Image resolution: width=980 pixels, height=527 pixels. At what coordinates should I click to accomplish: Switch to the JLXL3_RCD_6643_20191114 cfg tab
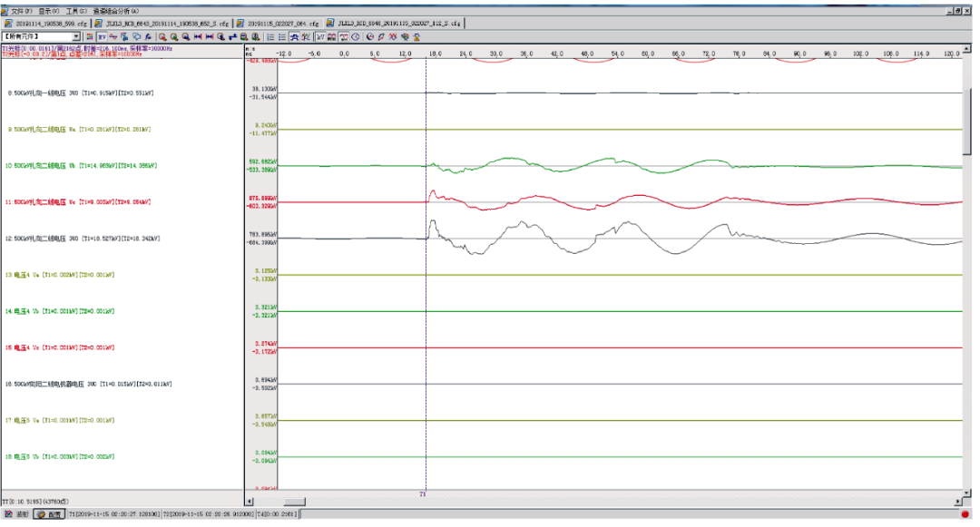tap(162, 24)
